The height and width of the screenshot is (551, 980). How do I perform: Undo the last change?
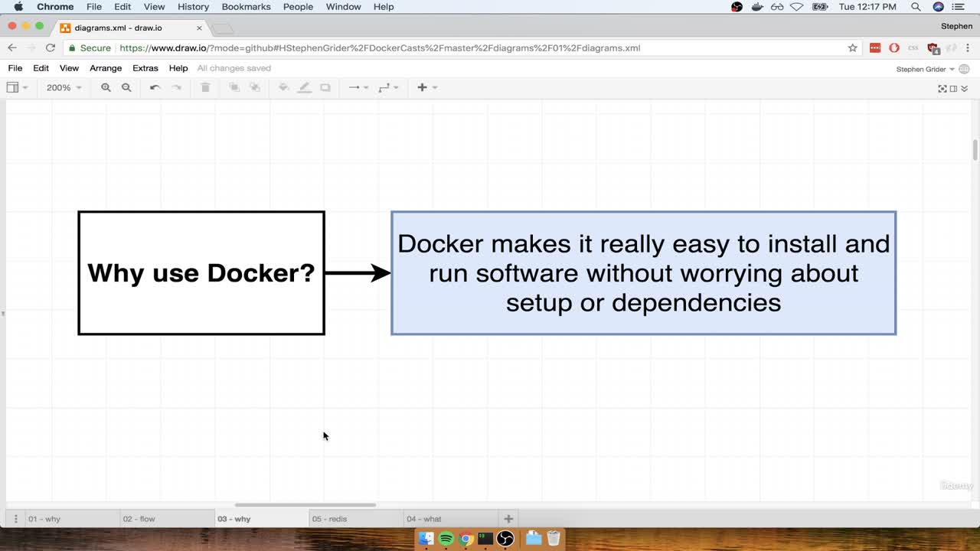click(155, 87)
